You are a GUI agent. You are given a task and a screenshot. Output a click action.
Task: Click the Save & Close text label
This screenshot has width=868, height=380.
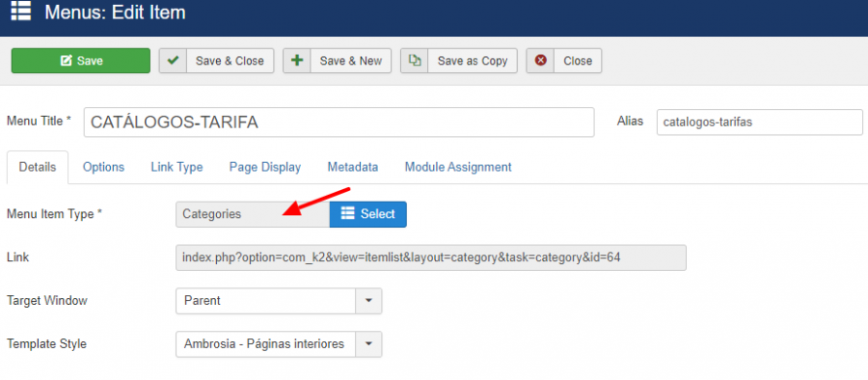(x=230, y=61)
